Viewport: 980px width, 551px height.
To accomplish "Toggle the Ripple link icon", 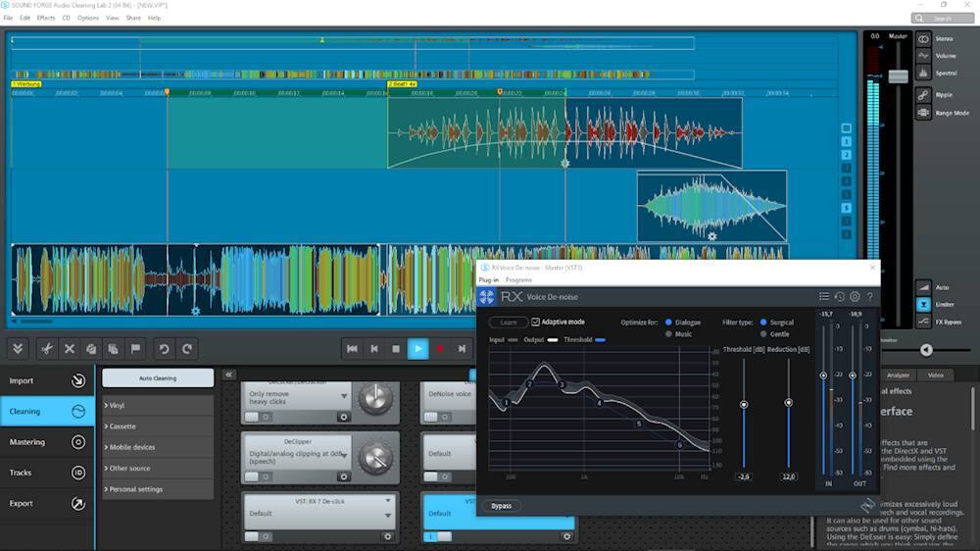I will coord(923,95).
